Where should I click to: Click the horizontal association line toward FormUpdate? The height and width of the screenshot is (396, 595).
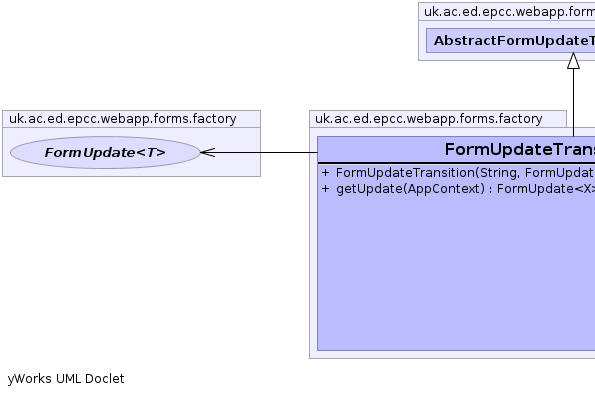coord(266,152)
